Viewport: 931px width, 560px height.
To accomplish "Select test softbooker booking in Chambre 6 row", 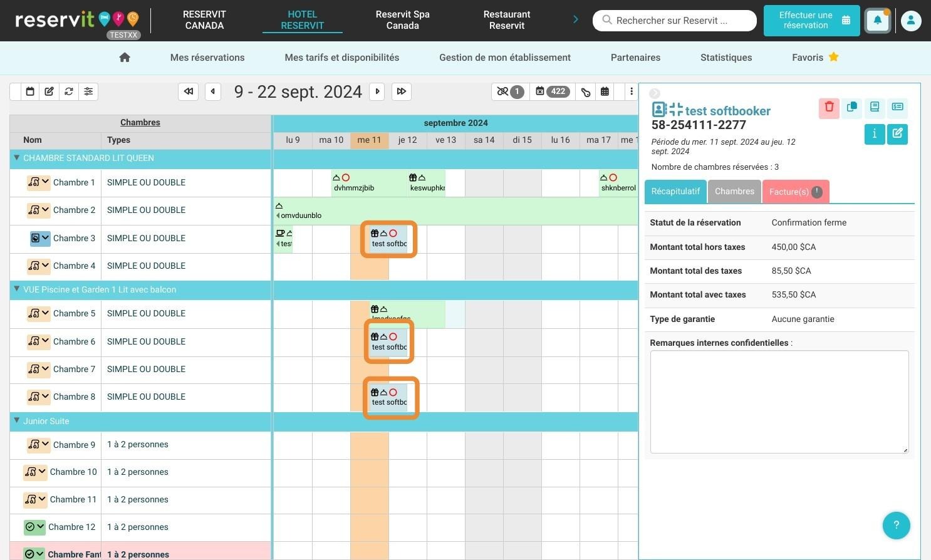I will 388,342.
